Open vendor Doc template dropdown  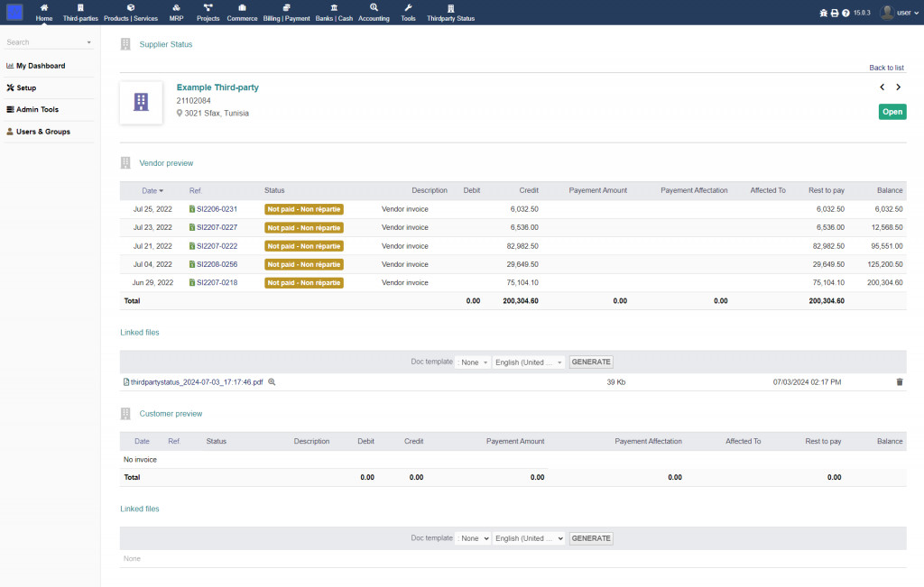pos(474,362)
